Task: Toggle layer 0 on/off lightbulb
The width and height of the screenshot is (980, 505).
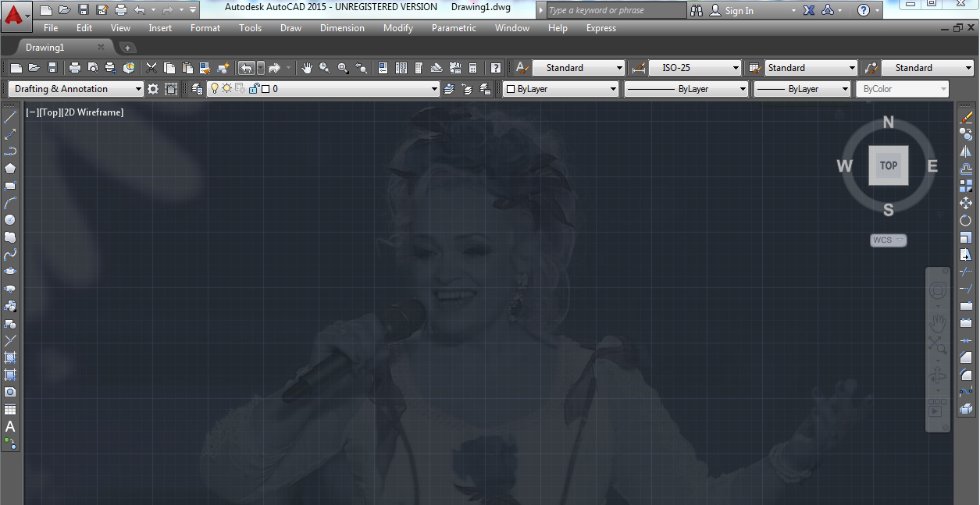Action: (x=215, y=89)
